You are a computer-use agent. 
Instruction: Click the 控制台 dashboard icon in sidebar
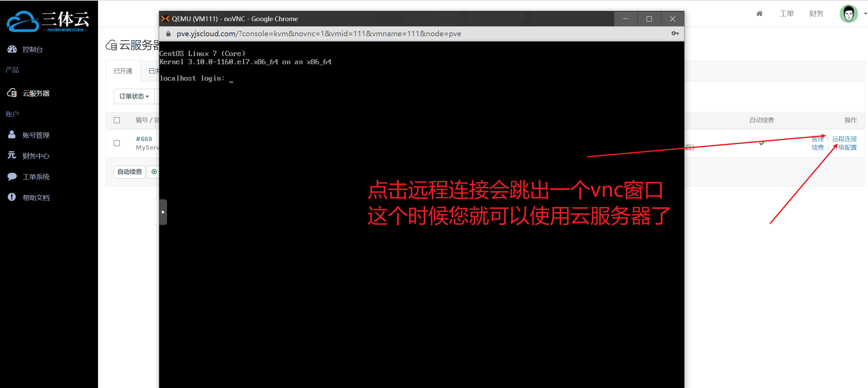pos(12,49)
